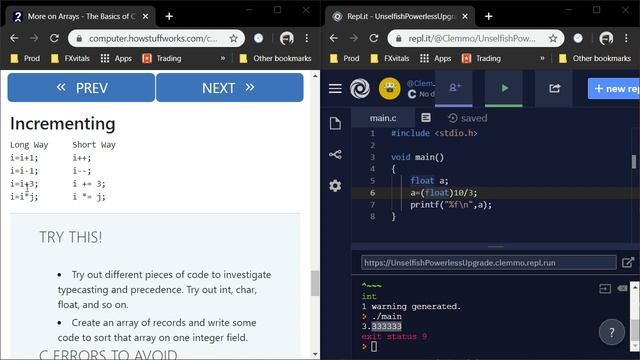640x360 pixels.
Task: Open a new tab in the howstuffworks window
Action: coord(169,16)
